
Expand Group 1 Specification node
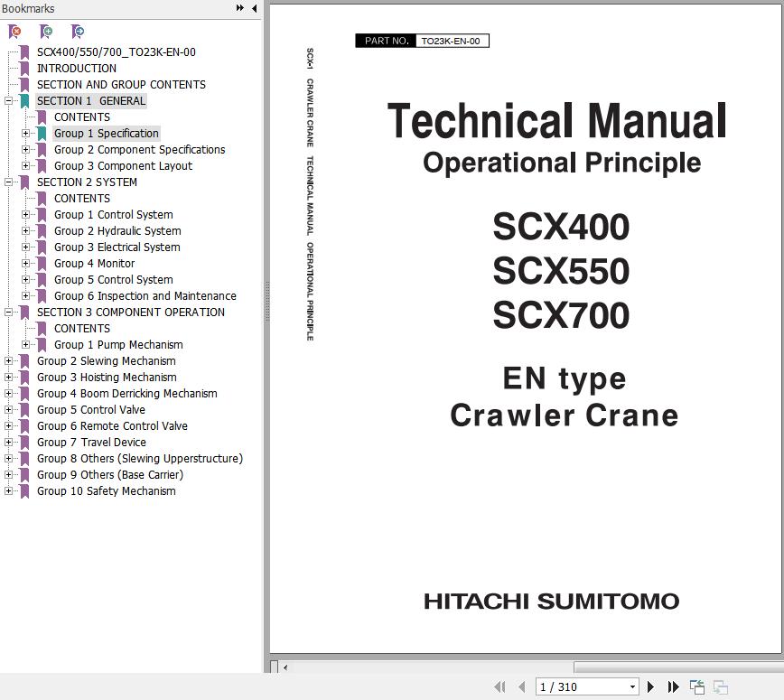(x=25, y=134)
